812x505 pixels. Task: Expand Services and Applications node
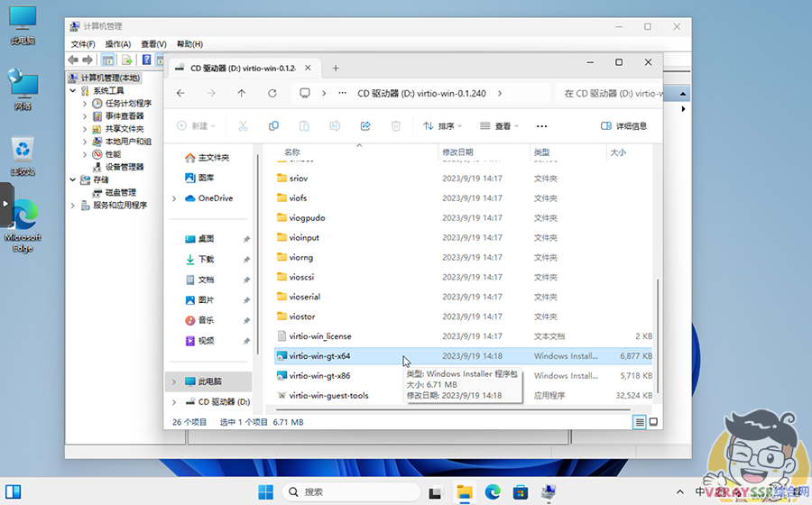(73, 206)
